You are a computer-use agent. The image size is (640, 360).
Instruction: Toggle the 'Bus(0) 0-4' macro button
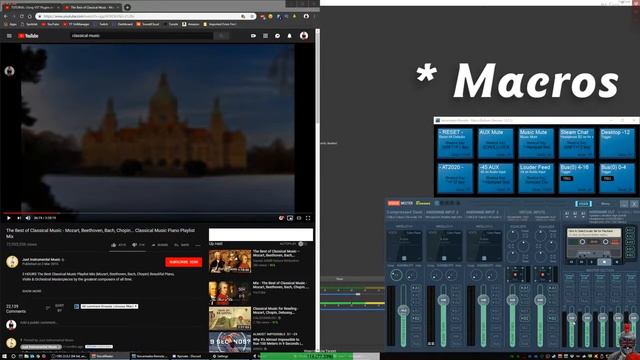coord(617,178)
